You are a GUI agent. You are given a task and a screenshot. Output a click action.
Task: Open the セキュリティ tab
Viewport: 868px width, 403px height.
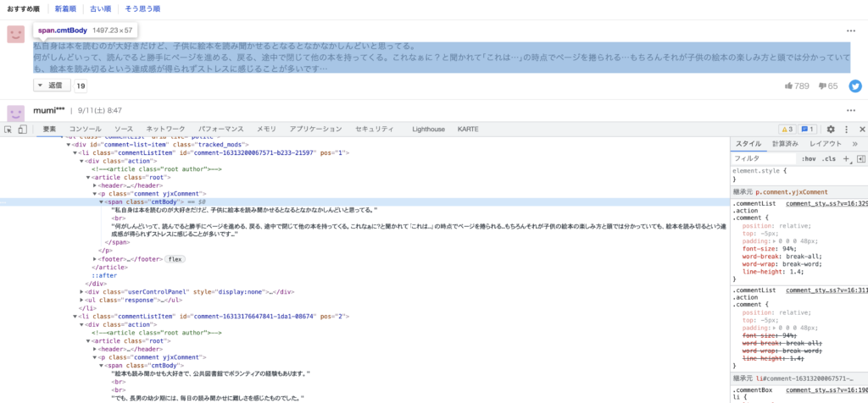pyautogui.click(x=374, y=129)
